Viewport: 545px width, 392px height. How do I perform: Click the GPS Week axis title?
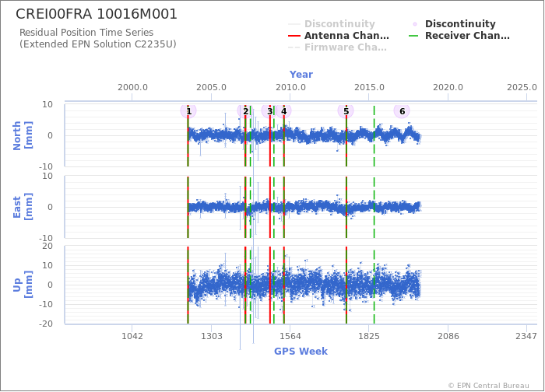(x=301, y=351)
